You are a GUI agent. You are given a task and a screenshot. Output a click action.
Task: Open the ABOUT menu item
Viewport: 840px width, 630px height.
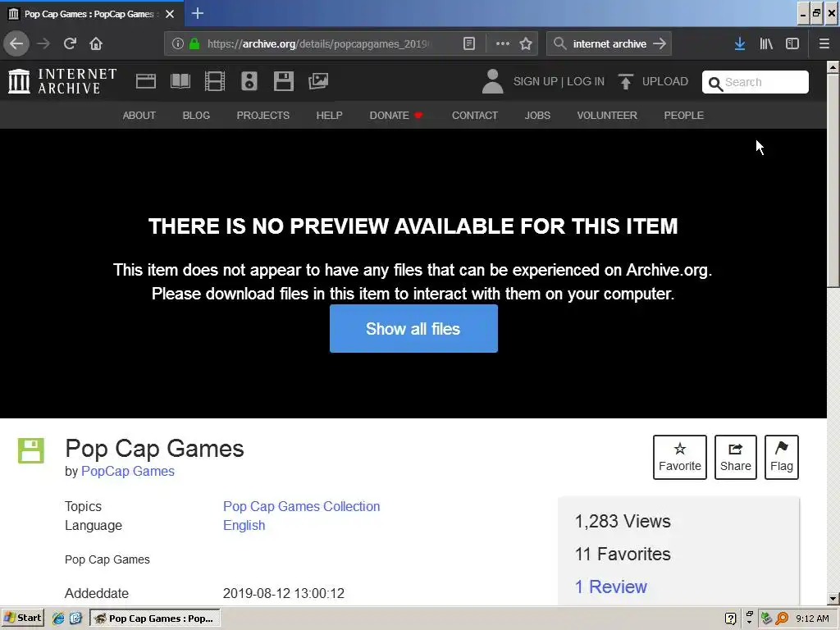139,115
